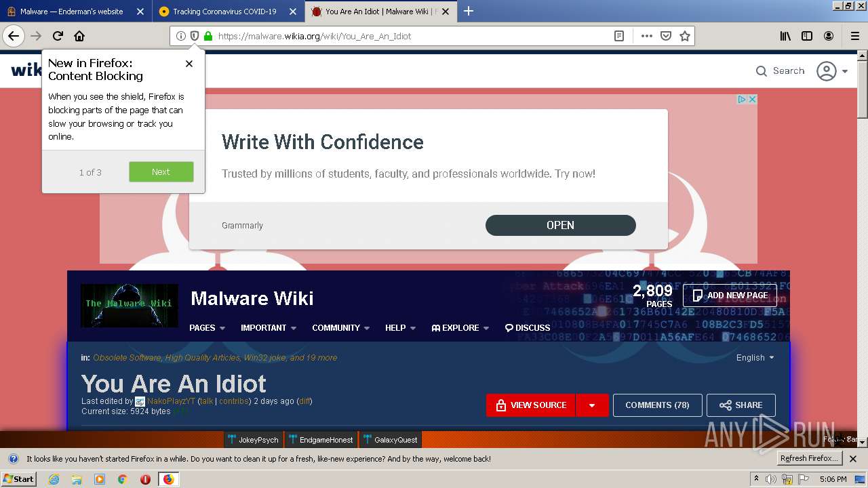
Task: Go back using the browser back arrow
Action: pyautogui.click(x=14, y=36)
